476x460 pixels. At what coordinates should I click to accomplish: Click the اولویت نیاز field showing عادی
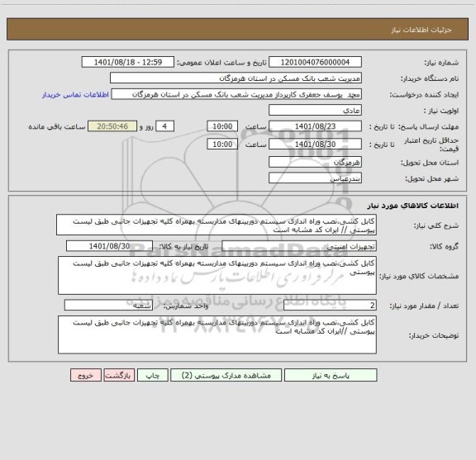(315, 110)
